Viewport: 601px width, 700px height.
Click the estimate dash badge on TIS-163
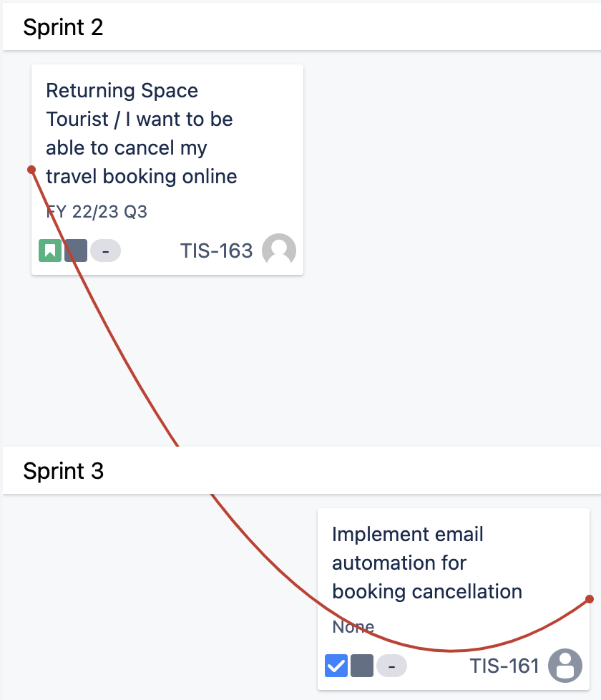(x=106, y=251)
